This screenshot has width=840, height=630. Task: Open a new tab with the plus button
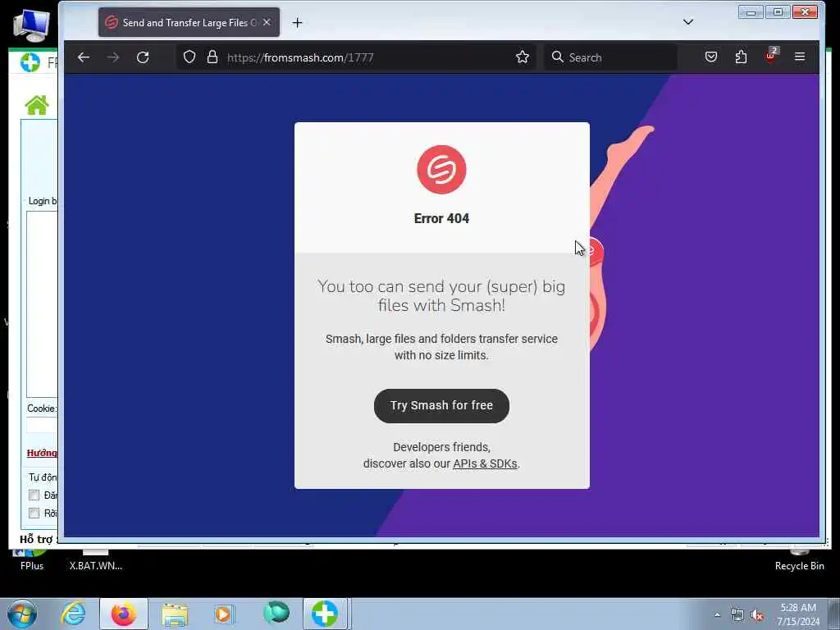click(x=297, y=22)
